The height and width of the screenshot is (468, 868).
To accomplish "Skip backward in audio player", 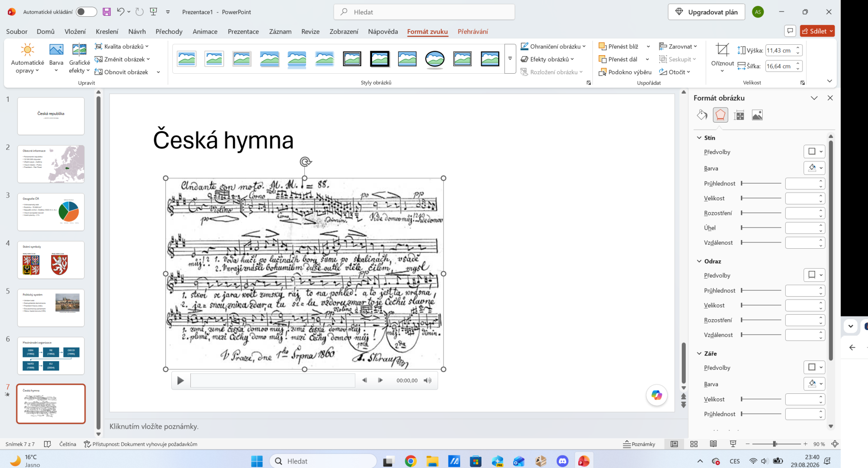I will 364,380.
